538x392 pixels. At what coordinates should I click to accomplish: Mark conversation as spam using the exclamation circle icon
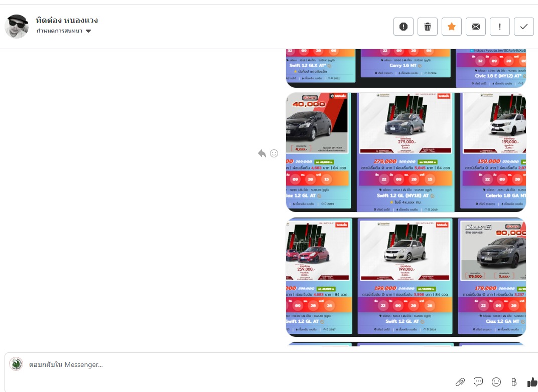(403, 27)
